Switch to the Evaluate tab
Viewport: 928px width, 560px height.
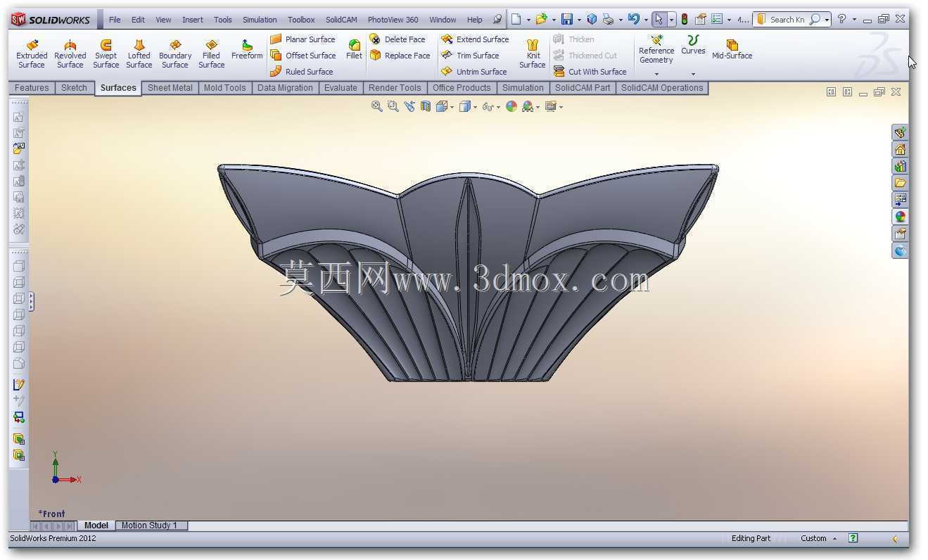tap(341, 88)
